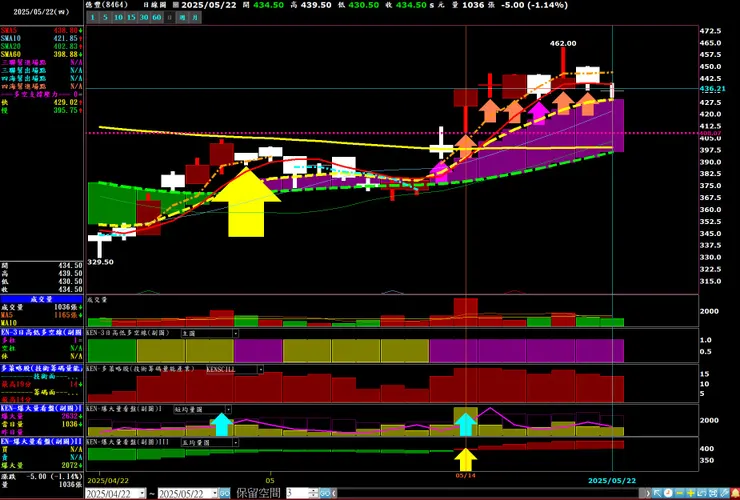Click the 1165張 MA5 volume value
Screen dimensions: 740x500
tap(66, 315)
